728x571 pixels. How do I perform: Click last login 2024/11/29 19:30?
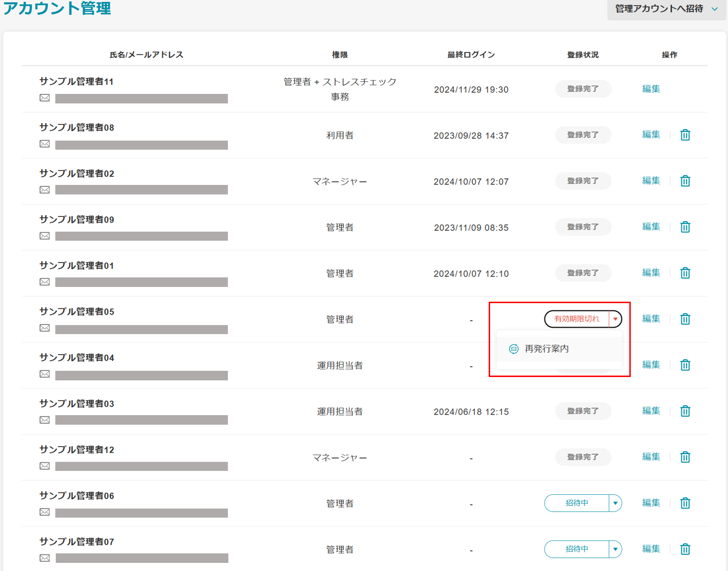[471, 90]
